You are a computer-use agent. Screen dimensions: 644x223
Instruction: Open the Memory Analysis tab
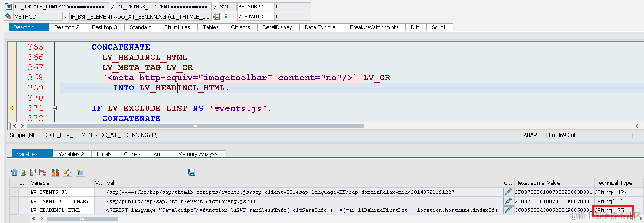pos(198,154)
